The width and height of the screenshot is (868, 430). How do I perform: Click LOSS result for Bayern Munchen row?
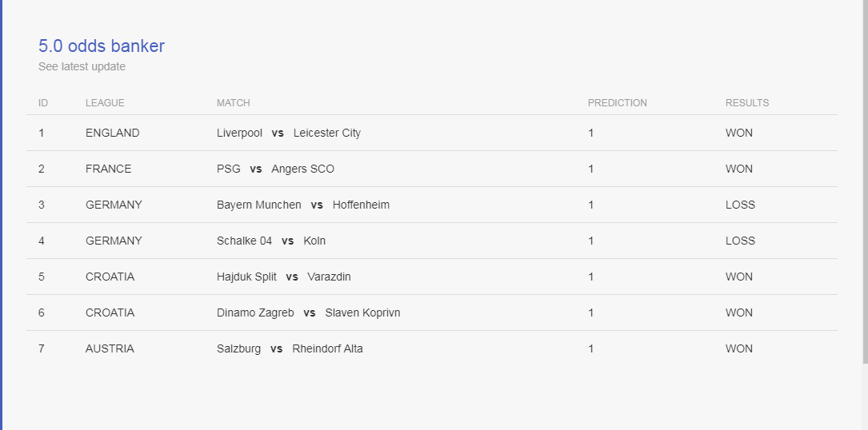point(740,205)
